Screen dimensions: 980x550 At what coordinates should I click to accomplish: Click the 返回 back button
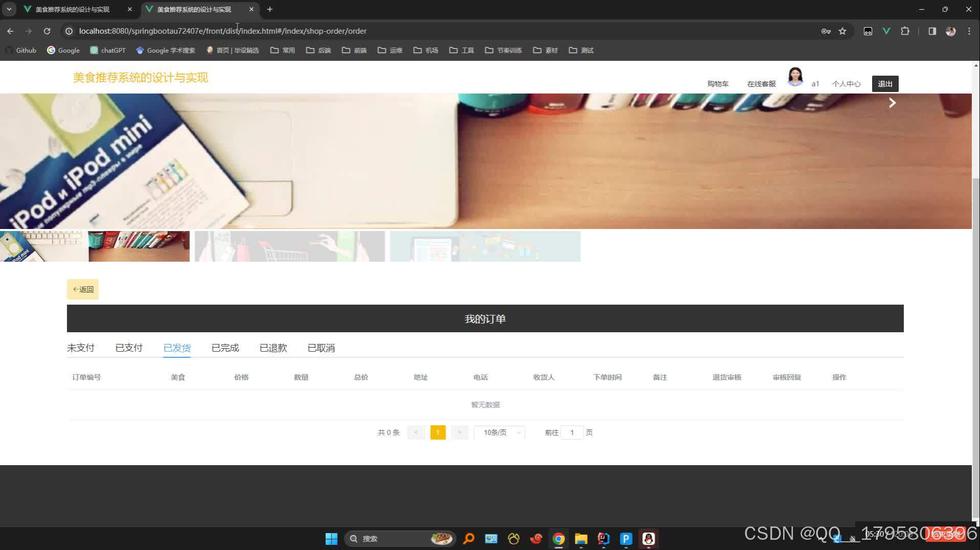pyautogui.click(x=83, y=289)
